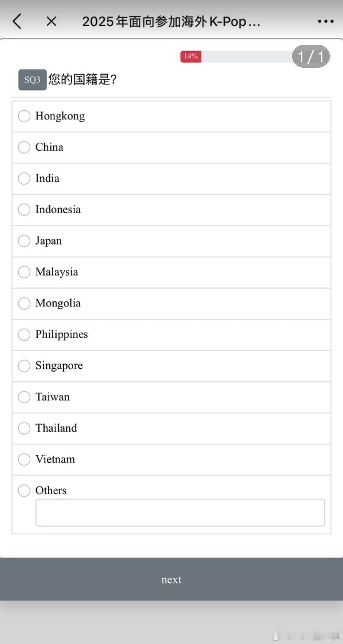Select the Singapore option
The width and height of the screenshot is (343, 644).
[24, 366]
